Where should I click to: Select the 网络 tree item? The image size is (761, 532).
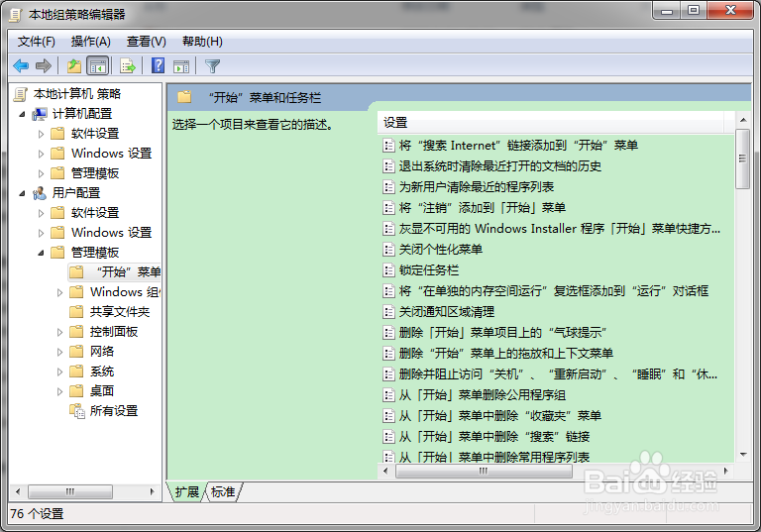click(102, 352)
